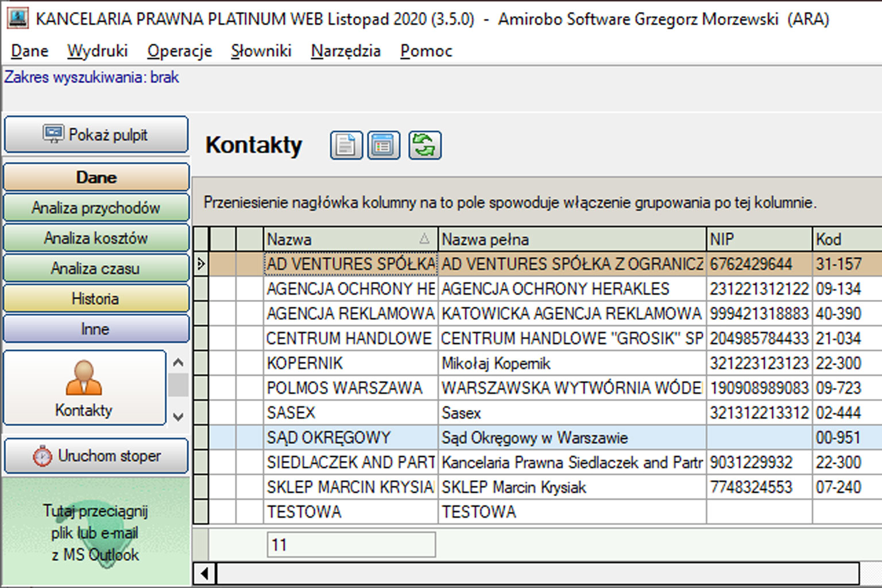Viewport: 882px width, 588px height.
Task: Click the new document icon beside Kontakty
Action: pyautogui.click(x=346, y=145)
